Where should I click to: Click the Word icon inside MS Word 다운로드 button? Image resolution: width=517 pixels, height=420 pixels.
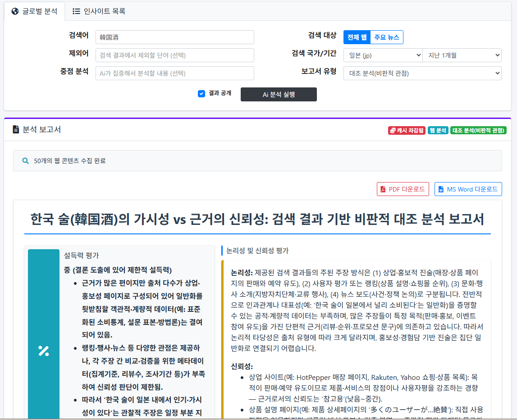click(440, 189)
